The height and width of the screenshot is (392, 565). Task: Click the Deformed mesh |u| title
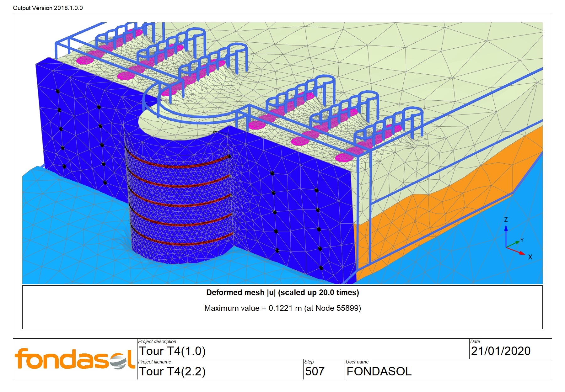coord(282,293)
